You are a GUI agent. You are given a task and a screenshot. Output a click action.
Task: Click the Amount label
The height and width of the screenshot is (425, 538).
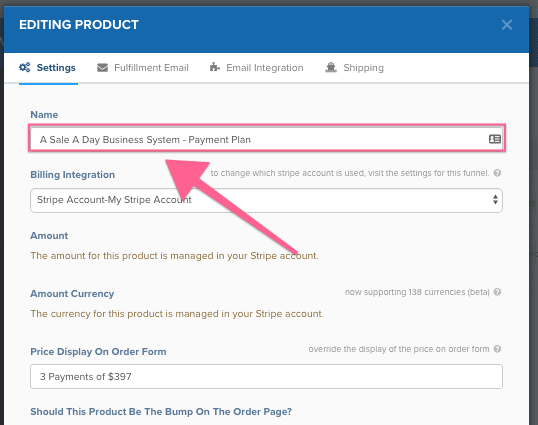tap(49, 236)
